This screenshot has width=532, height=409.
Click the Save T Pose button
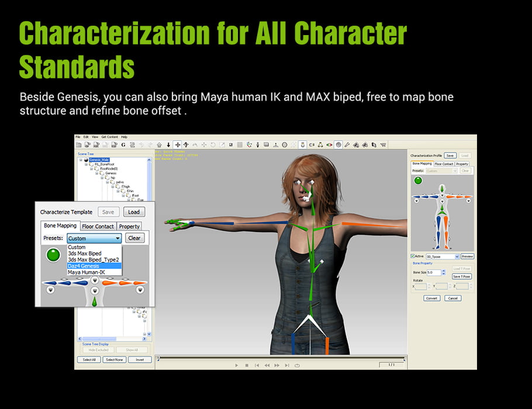(x=462, y=276)
